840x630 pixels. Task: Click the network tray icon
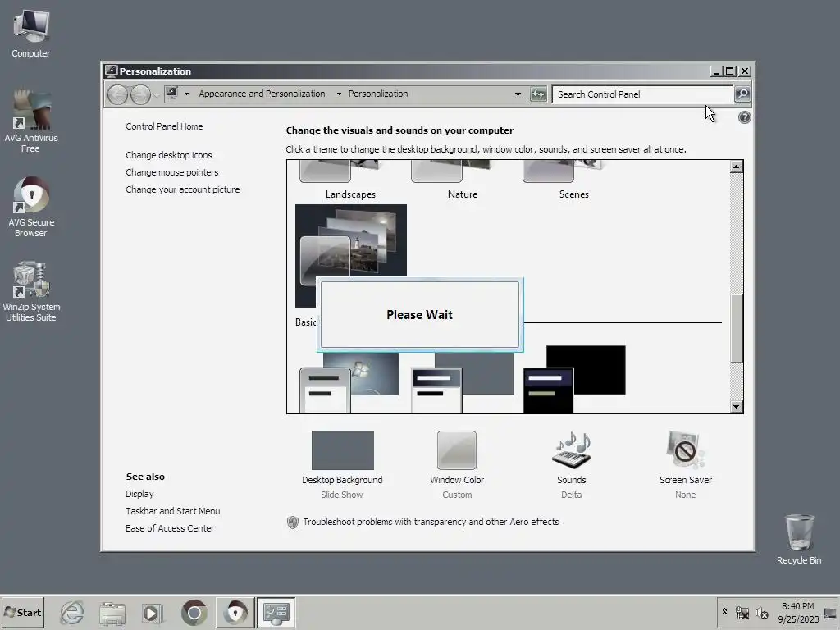coord(742,612)
